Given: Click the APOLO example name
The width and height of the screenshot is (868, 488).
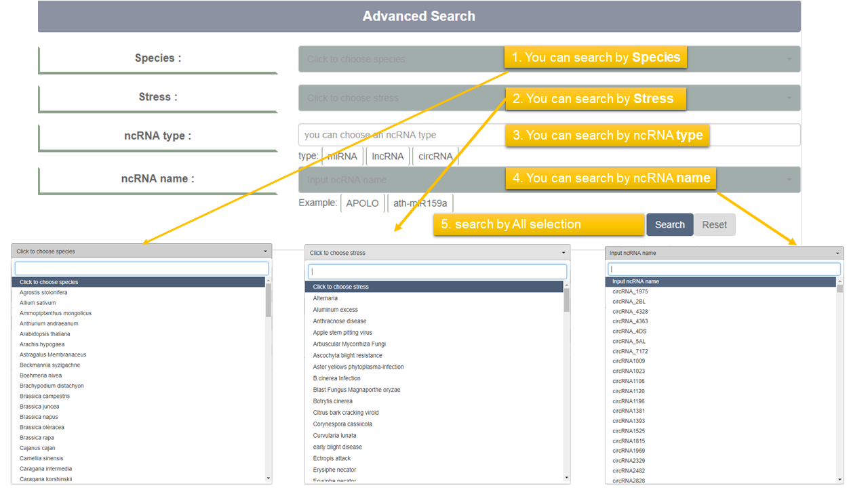Looking at the screenshot, I should [362, 203].
